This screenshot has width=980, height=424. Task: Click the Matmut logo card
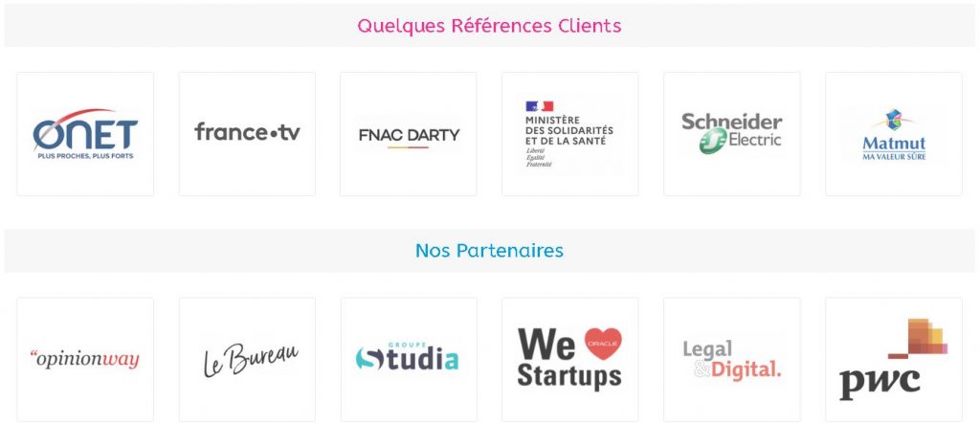click(893, 134)
